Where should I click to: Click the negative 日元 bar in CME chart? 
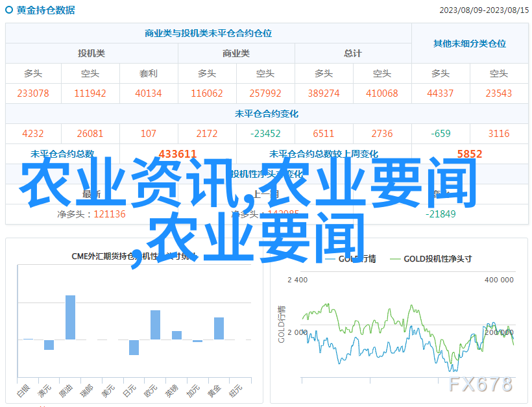(134, 347)
